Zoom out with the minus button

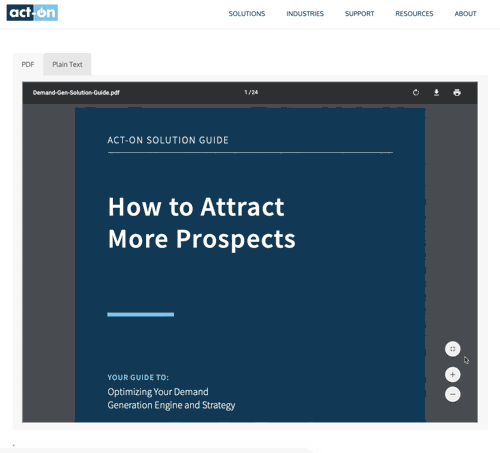tap(453, 394)
